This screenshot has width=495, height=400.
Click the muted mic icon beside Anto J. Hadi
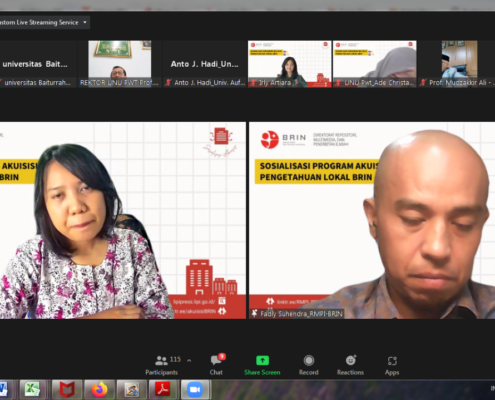point(168,82)
